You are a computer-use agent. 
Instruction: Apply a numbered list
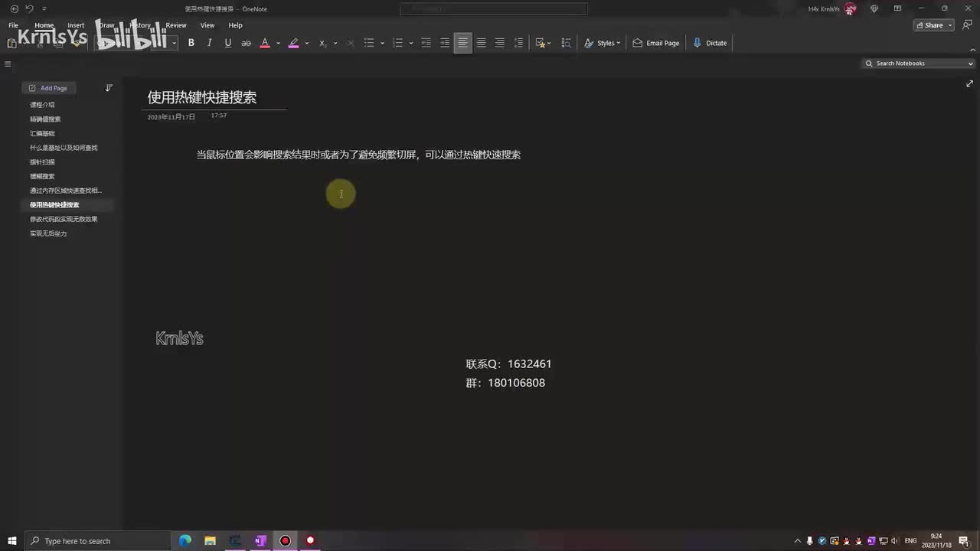click(x=397, y=43)
